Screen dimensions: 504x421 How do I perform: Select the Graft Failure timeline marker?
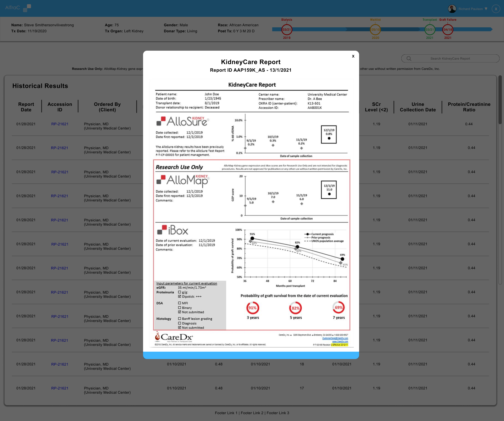click(x=448, y=29)
